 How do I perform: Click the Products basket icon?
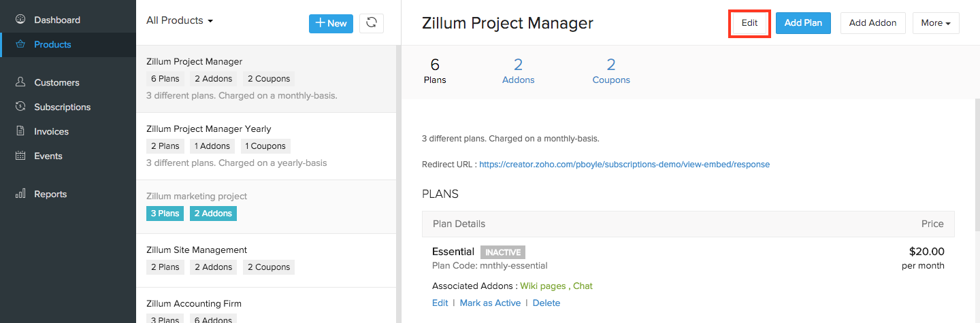tap(20, 44)
